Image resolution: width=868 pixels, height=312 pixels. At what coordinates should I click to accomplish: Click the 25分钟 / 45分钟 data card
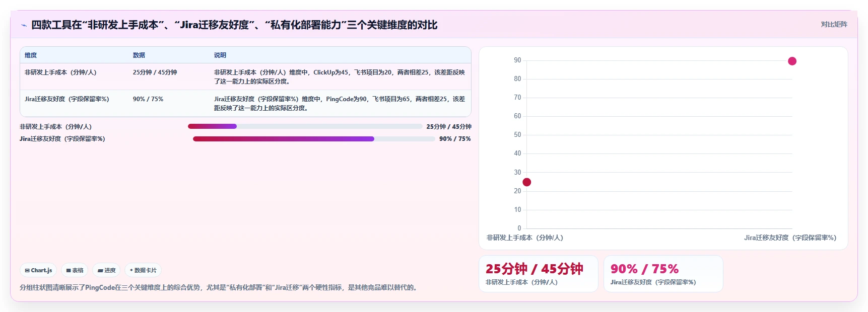(x=539, y=274)
